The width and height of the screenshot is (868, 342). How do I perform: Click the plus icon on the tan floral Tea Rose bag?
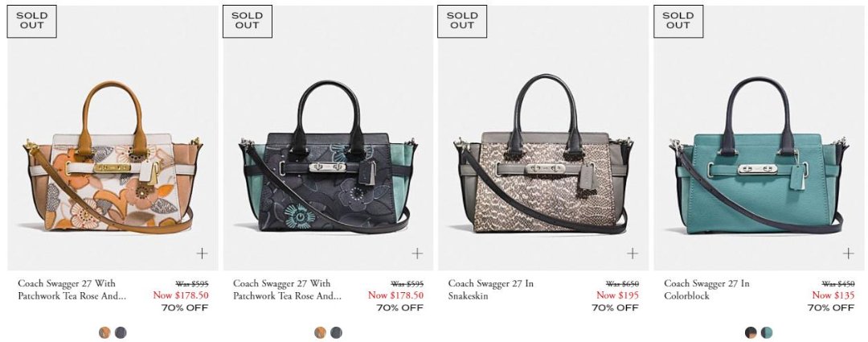tap(202, 253)
